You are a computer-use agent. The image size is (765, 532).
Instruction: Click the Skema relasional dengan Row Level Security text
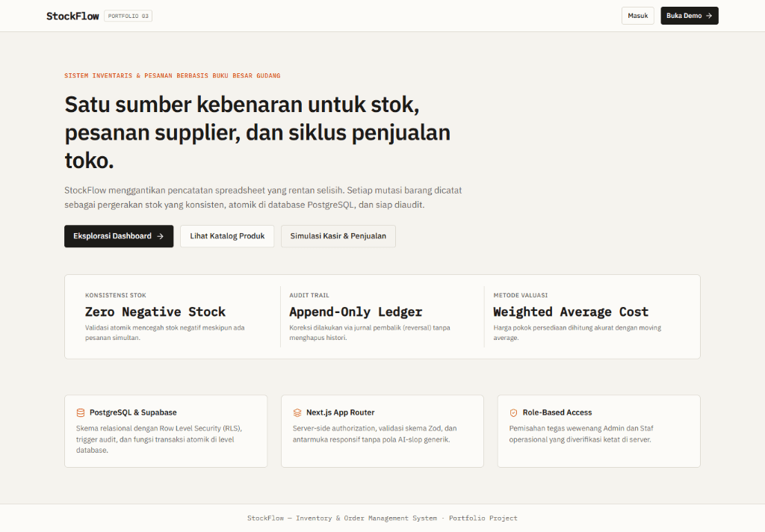(159, 439)
